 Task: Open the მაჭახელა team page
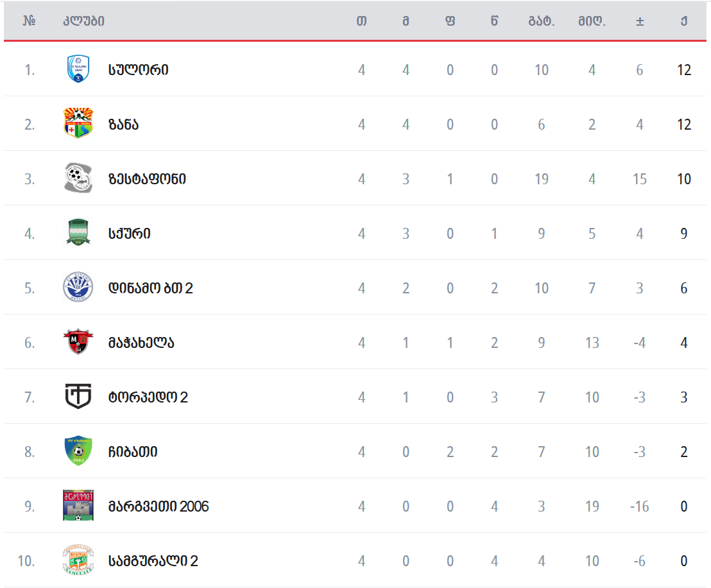(141, 342)
